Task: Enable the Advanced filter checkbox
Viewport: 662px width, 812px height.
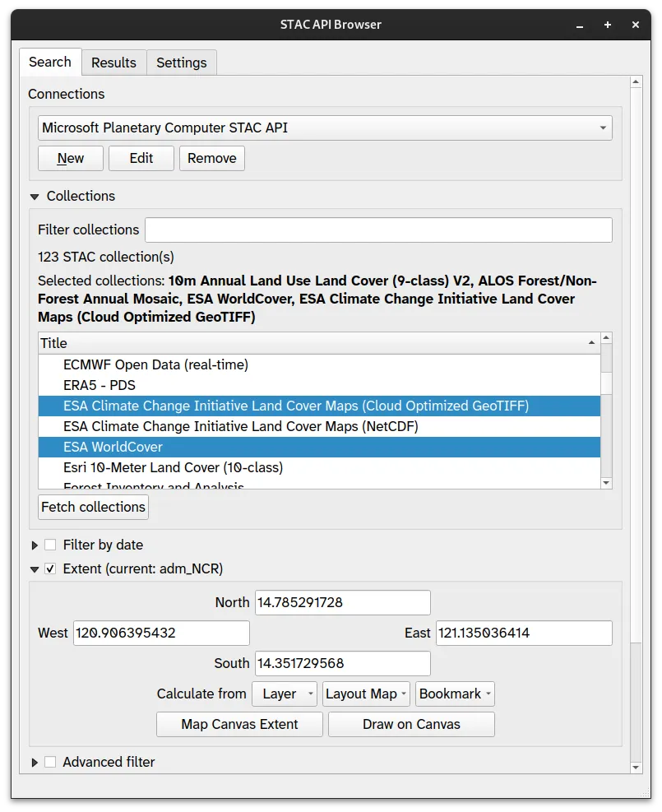Action: pos(50,762)
